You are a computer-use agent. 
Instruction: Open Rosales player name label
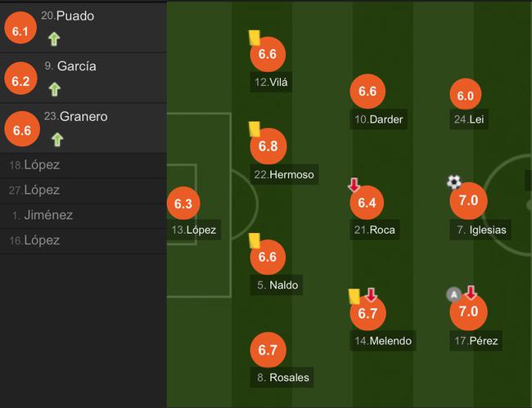pyautogui.click(x=282, y=377)
